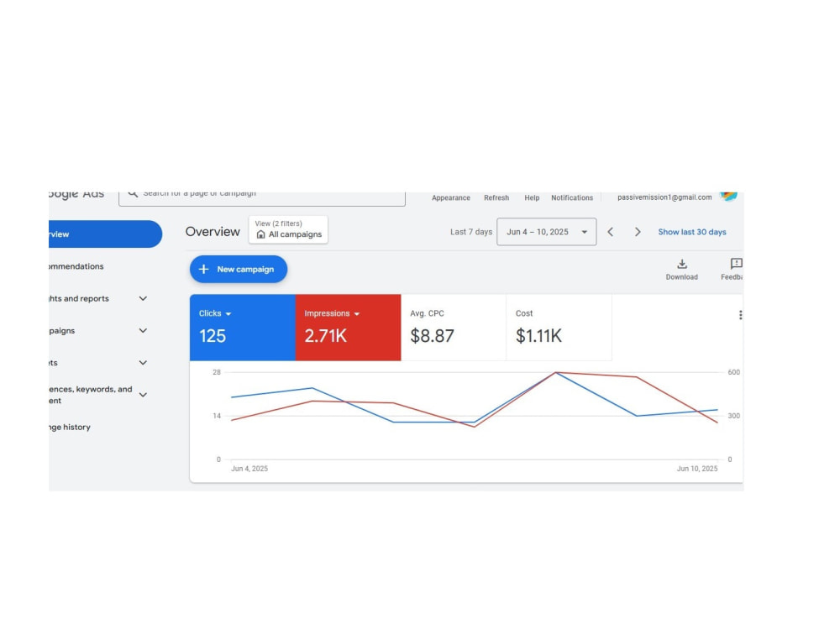840x630 pixels.
Task: Open Help in the top bar
Action: pyautogui.click(x=532, y=197)
